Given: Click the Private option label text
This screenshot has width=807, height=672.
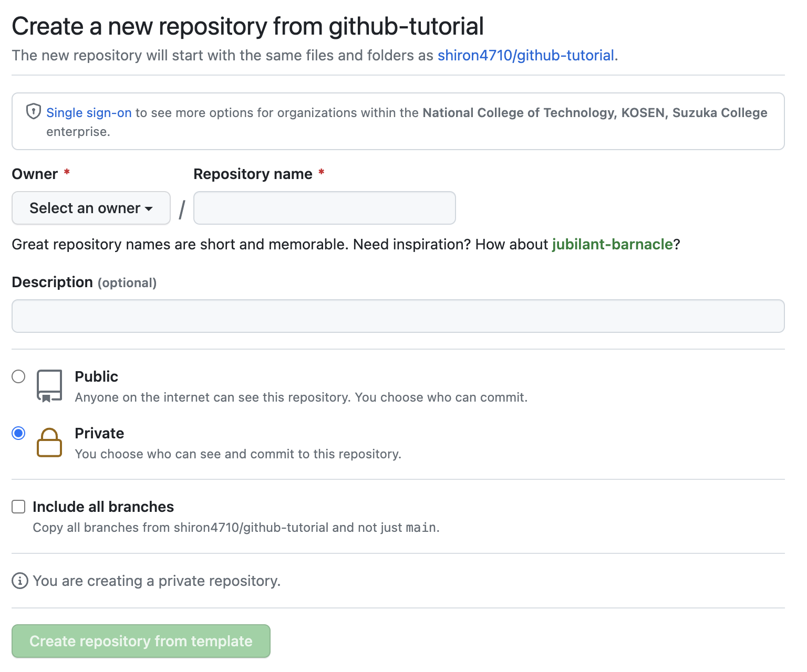Looking at the screenshot, I should (x=99, y=433).
